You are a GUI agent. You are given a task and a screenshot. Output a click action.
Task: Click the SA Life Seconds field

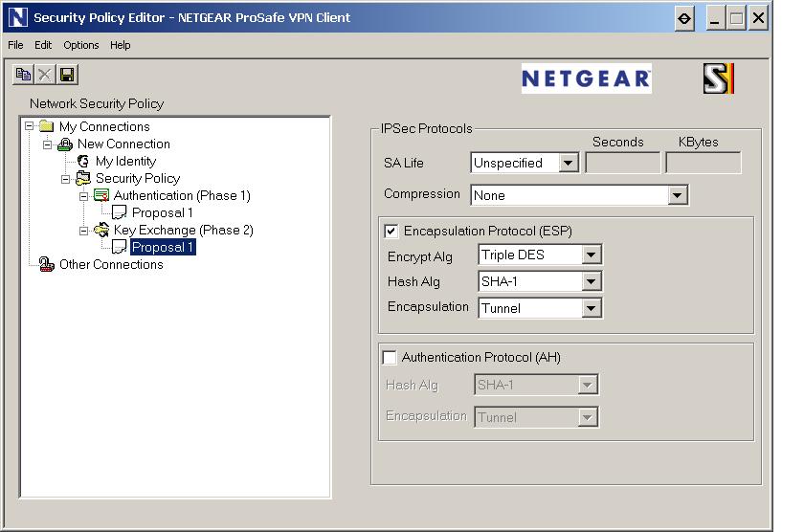click(622, 163)
